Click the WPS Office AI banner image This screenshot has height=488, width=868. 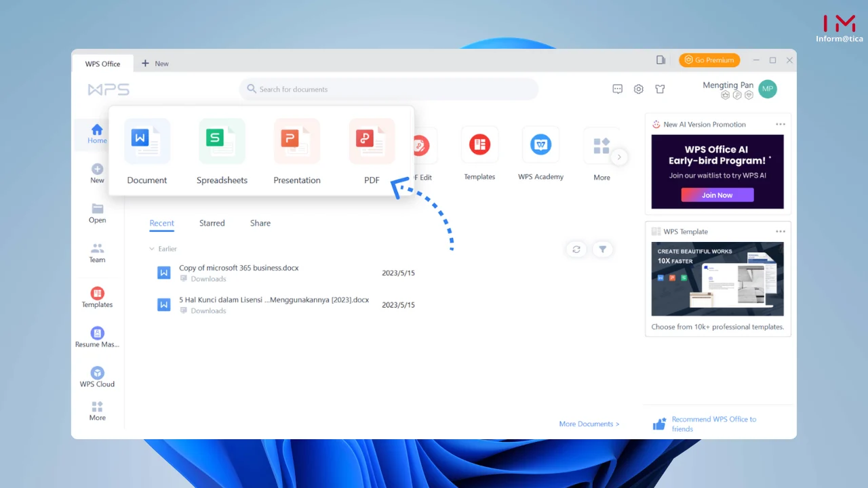coord(717,171)
